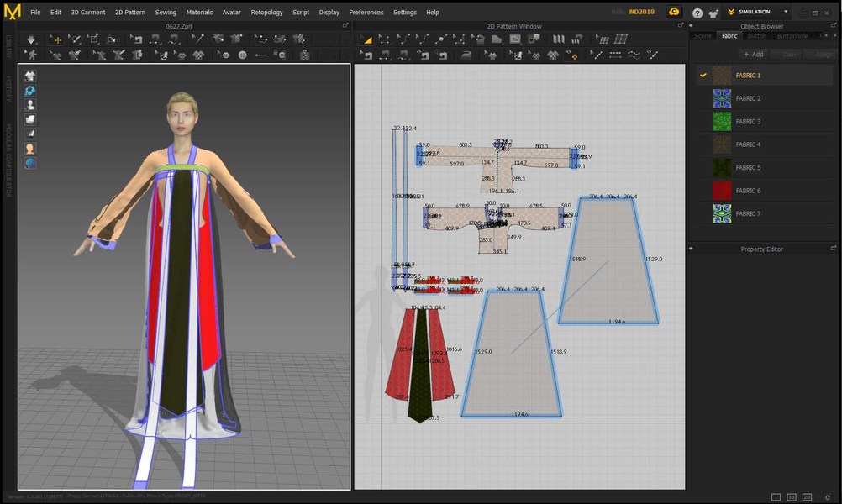Image resolution: width=842 pixels, height=504 pixels.
Task: Collapse the Object Browser panel arrow
Action: click(x=691, y=26)
